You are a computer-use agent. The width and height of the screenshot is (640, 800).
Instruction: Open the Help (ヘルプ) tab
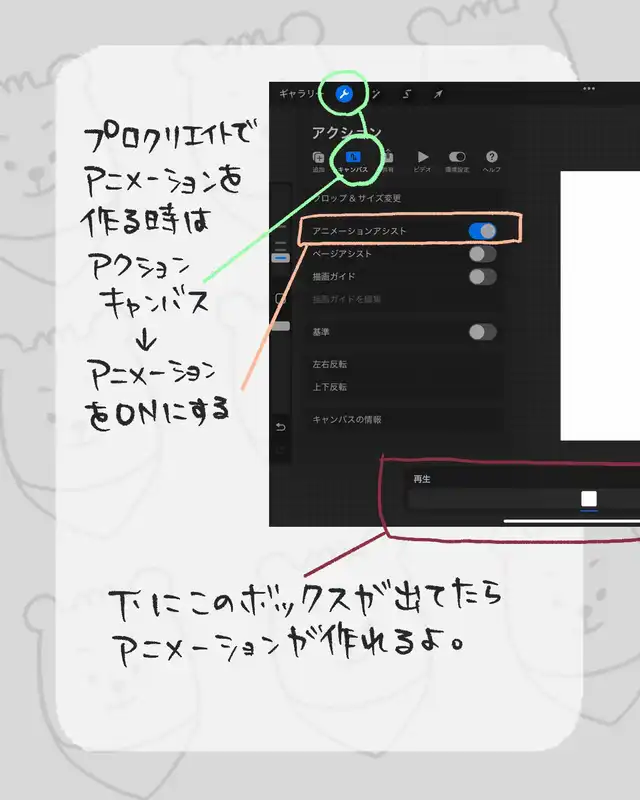pos(492,161)
